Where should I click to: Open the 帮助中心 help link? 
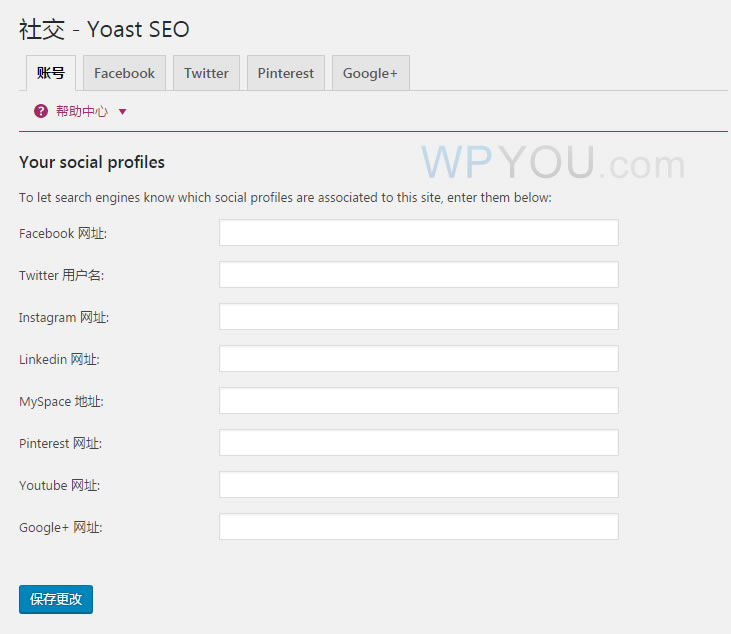pos(82,111)
